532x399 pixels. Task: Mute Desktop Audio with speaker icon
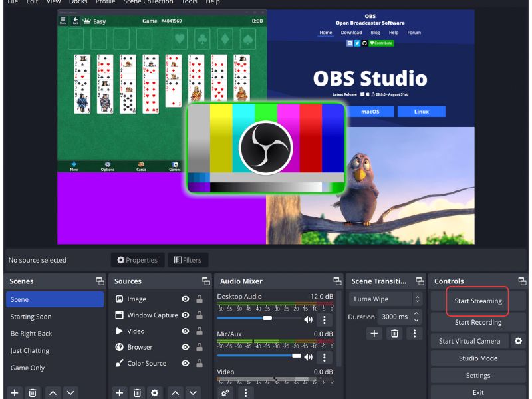pos(309,319)
